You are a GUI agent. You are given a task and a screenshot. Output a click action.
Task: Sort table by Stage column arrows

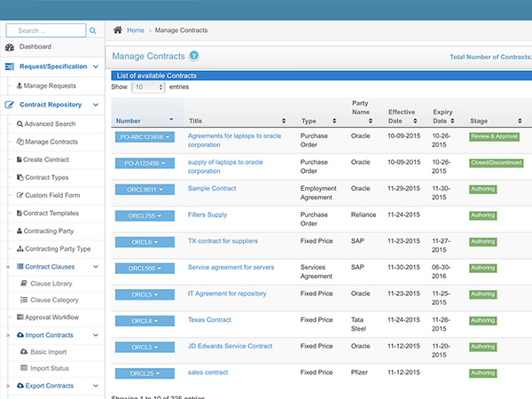tap(520, 121)
